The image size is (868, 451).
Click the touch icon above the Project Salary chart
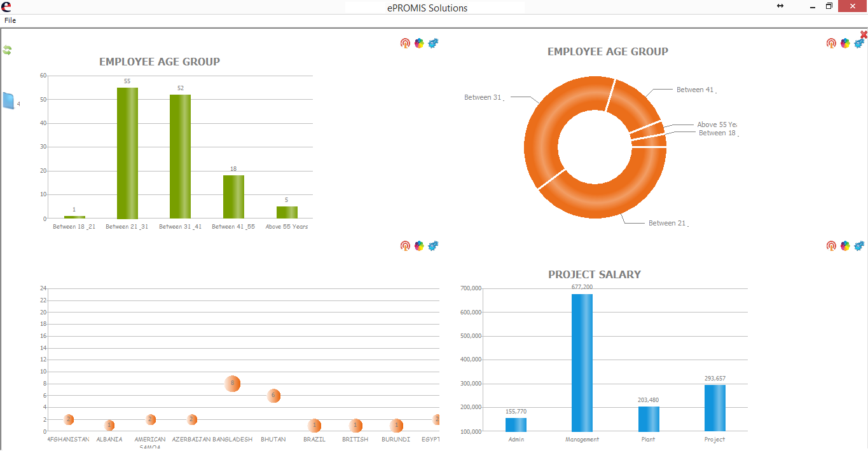tap(831, 245)
